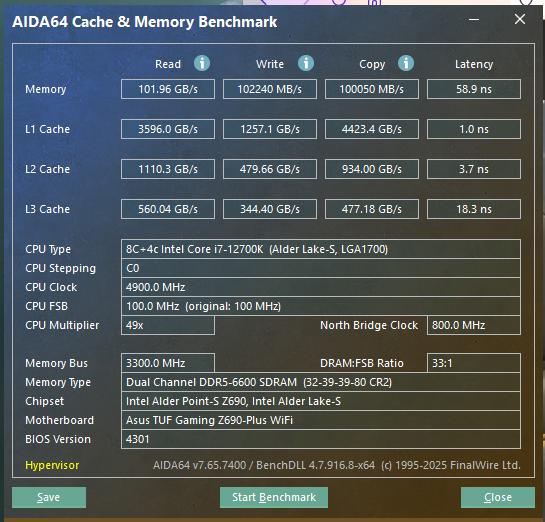
Task: Click the L1 Cache row label
Action: 48,129
